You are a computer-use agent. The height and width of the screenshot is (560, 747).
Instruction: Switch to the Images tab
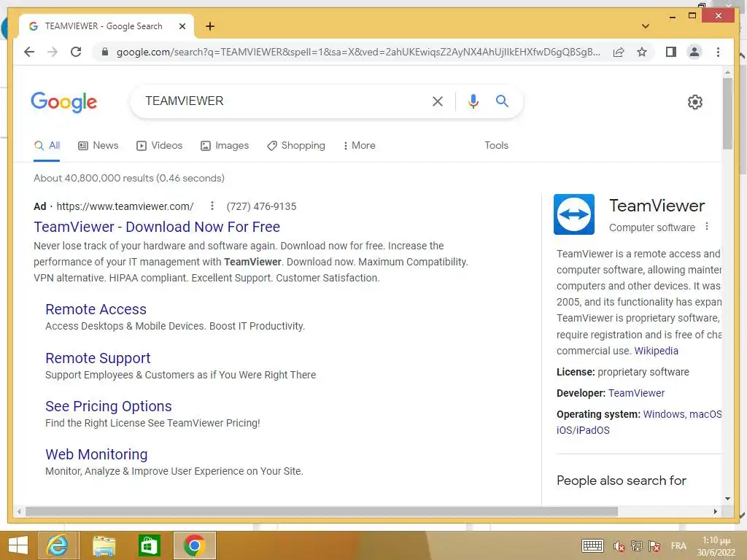coord(225,146)
